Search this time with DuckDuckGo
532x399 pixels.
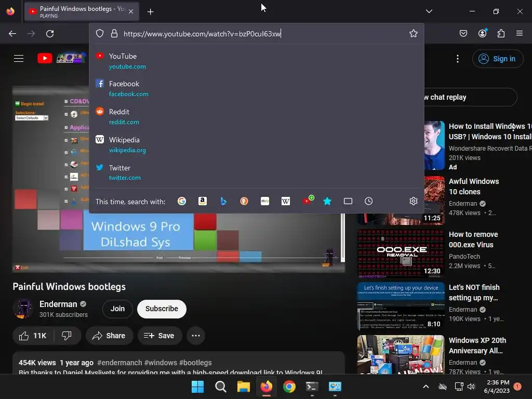[244, 201]
